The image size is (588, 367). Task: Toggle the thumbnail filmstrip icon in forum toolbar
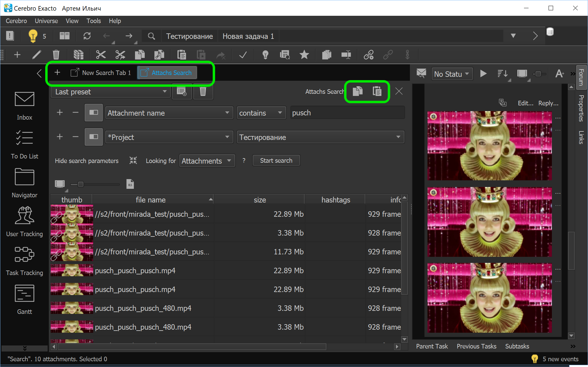pyautogui.click(x=522, y=73)
